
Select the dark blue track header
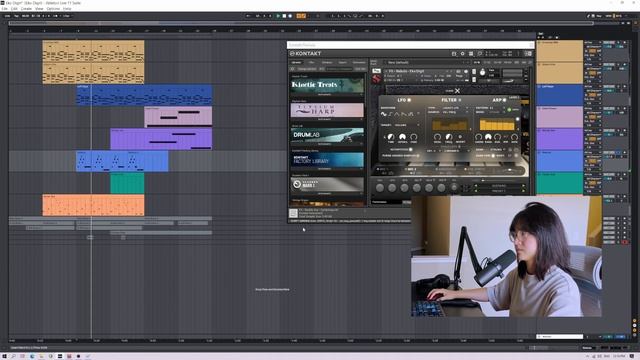(x=560, y=95)
